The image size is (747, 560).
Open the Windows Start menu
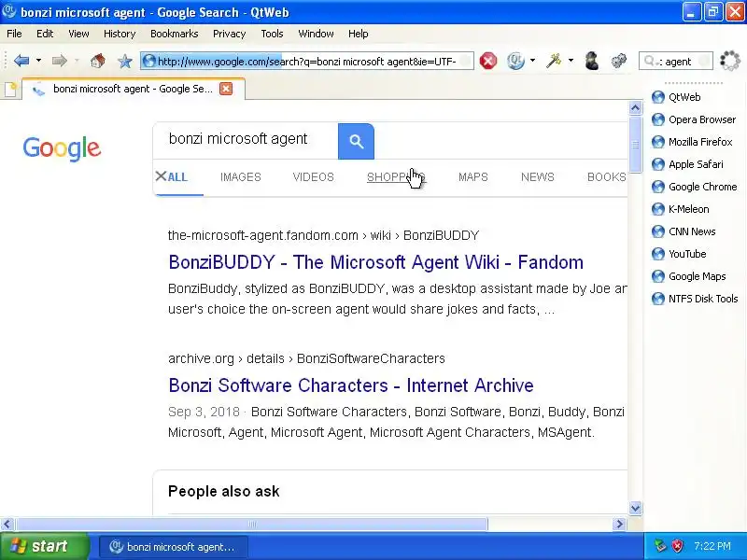pos(44,546)
